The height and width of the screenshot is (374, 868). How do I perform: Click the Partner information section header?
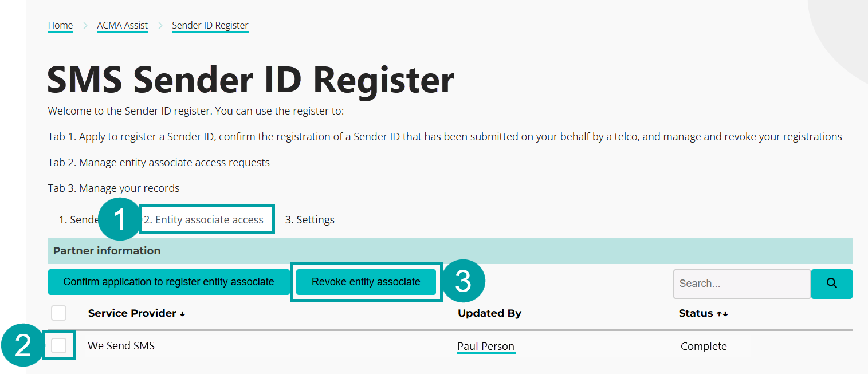pos(107,251)
